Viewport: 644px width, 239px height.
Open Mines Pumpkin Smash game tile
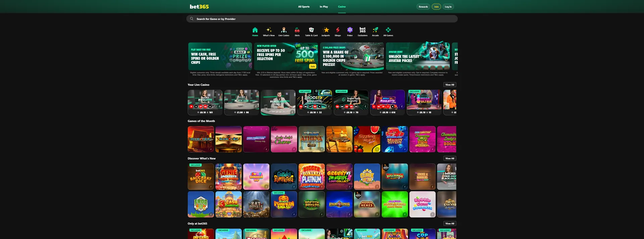[x=284, y=204]
